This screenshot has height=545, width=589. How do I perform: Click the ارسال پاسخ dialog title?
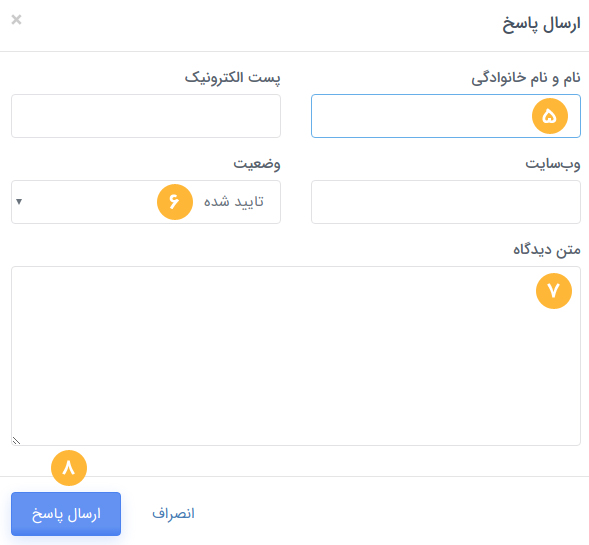pos(541,24)
